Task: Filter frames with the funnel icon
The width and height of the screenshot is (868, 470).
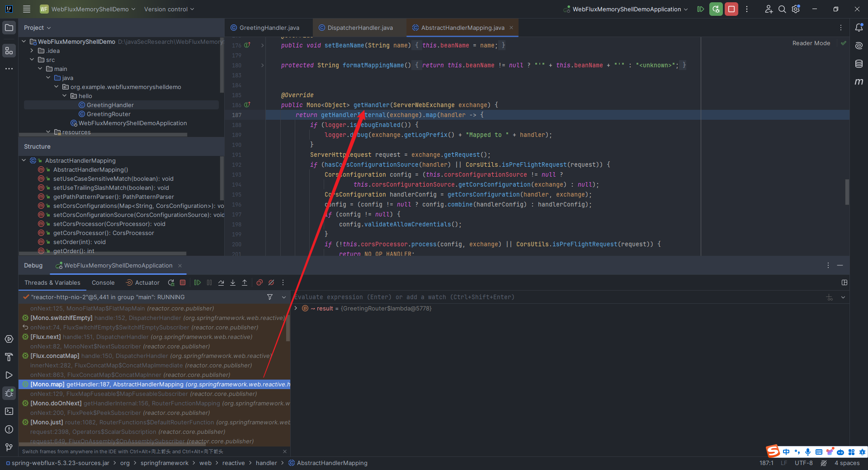Action: (x=270, y=297)
